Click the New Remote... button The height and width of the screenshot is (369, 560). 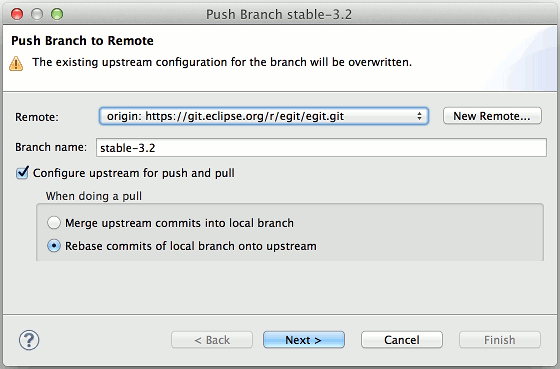coord(492,116)
